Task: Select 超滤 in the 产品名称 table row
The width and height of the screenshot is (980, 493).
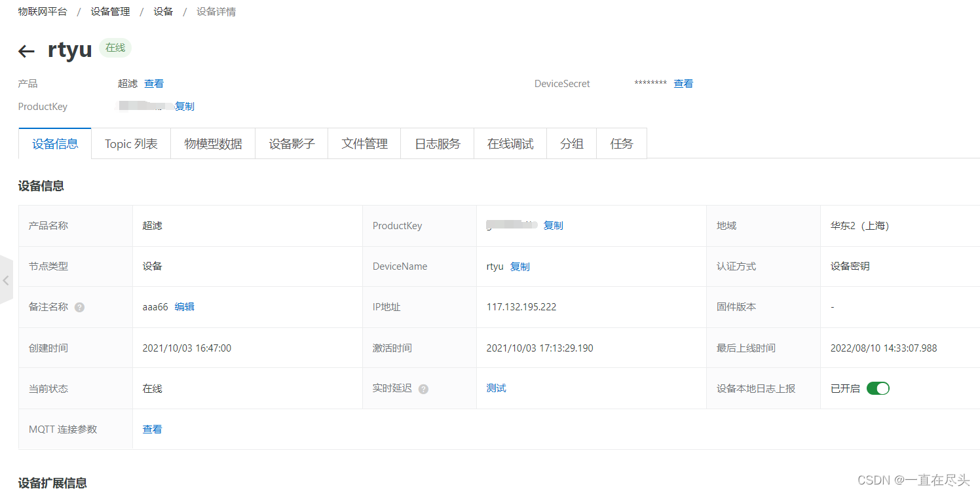Action: pyautogui.click(x=152, y=226)
